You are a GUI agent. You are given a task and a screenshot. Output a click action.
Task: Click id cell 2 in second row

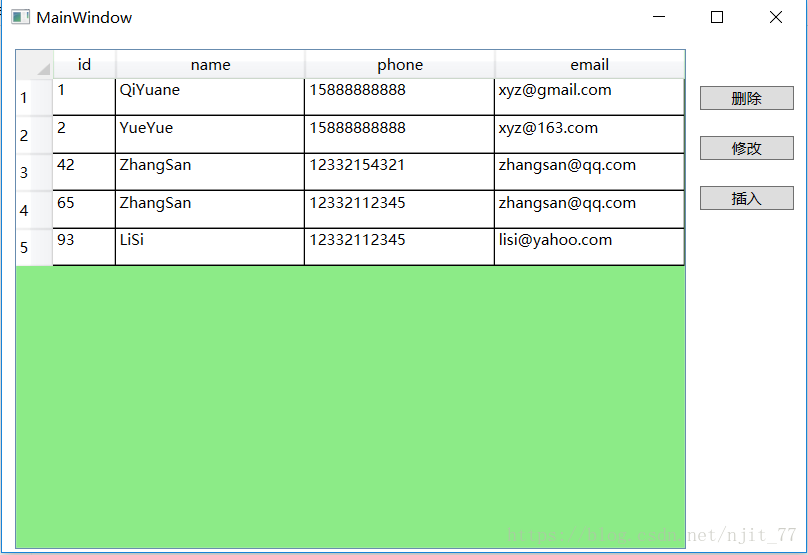click(x=84, y=134)
